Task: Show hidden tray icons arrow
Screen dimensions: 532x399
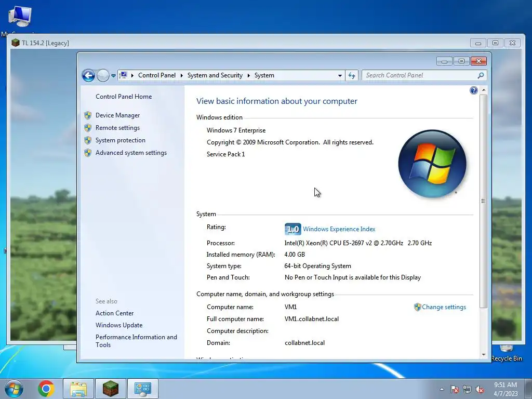Action: tap(442, 389)
